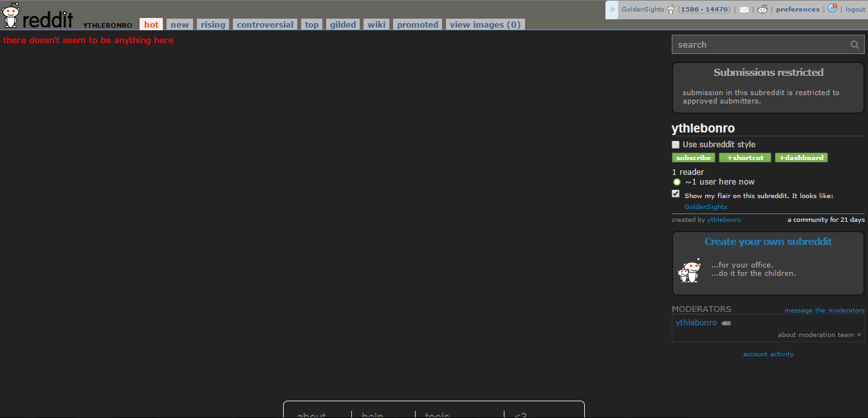Open the created by ythlebonro link
The image size is (868, 418).
click(x=724, y=220)
